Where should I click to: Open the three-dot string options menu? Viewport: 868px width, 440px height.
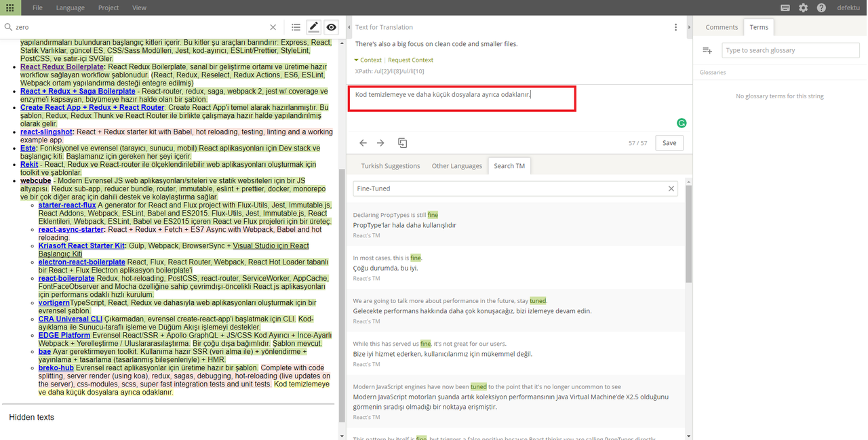675,27
